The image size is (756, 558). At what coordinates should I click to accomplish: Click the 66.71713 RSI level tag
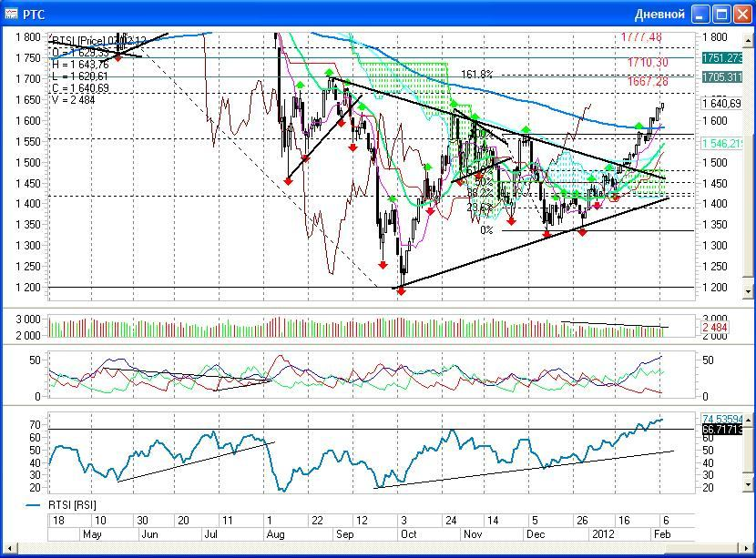click(x=722, y=429)
